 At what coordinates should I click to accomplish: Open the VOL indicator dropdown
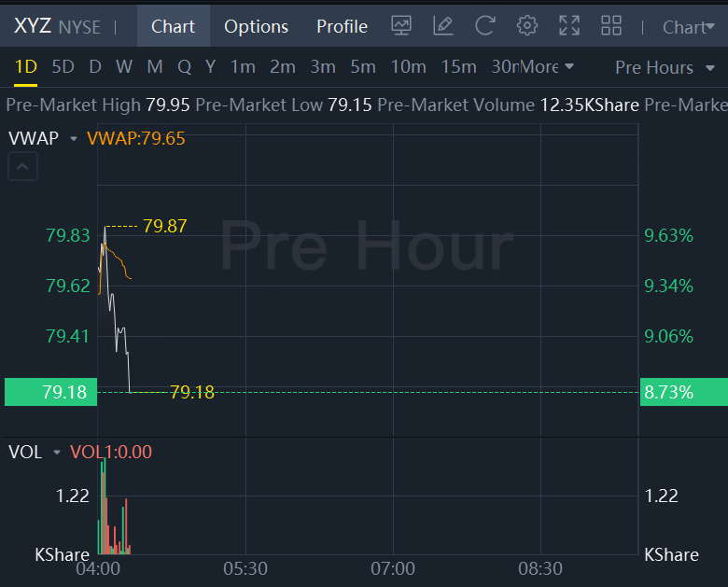point(58,453)
